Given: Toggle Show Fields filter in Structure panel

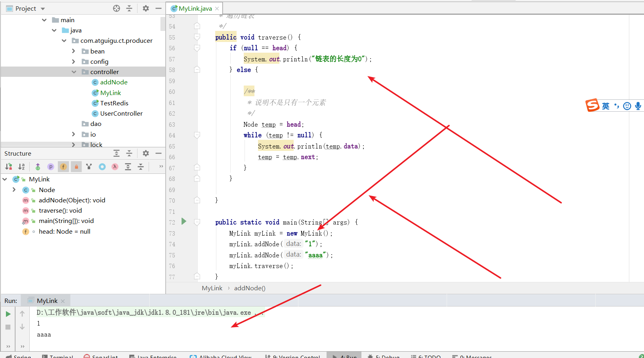Looking at the screenshot, I should [63, 167].
